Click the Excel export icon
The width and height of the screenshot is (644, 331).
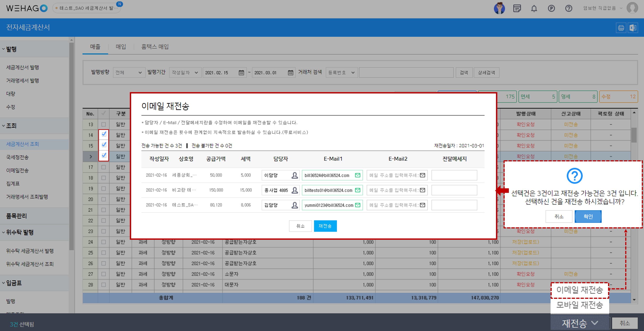coord(633,28)
